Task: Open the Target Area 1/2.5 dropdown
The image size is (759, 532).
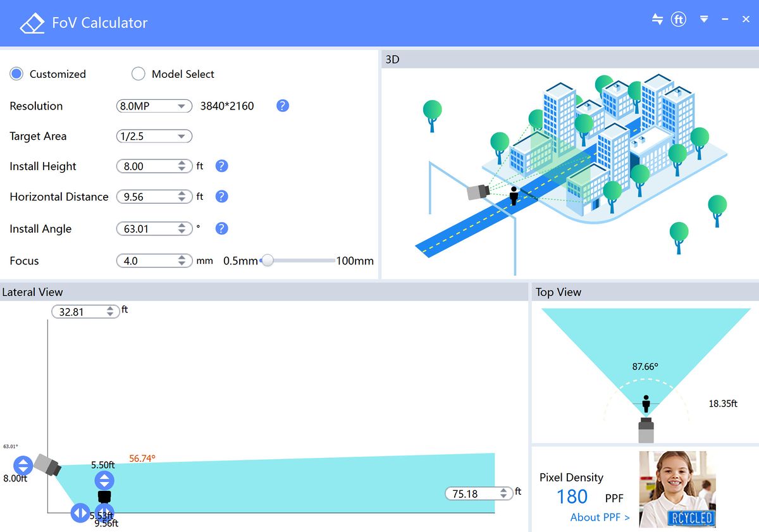Action: pos(154,136)
